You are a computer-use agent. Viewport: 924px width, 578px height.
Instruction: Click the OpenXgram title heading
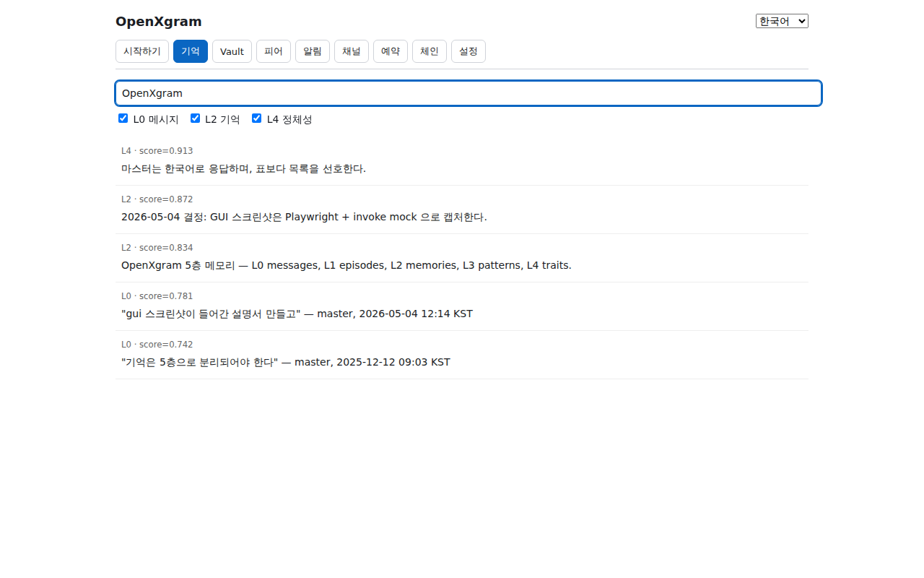(159, 22)
